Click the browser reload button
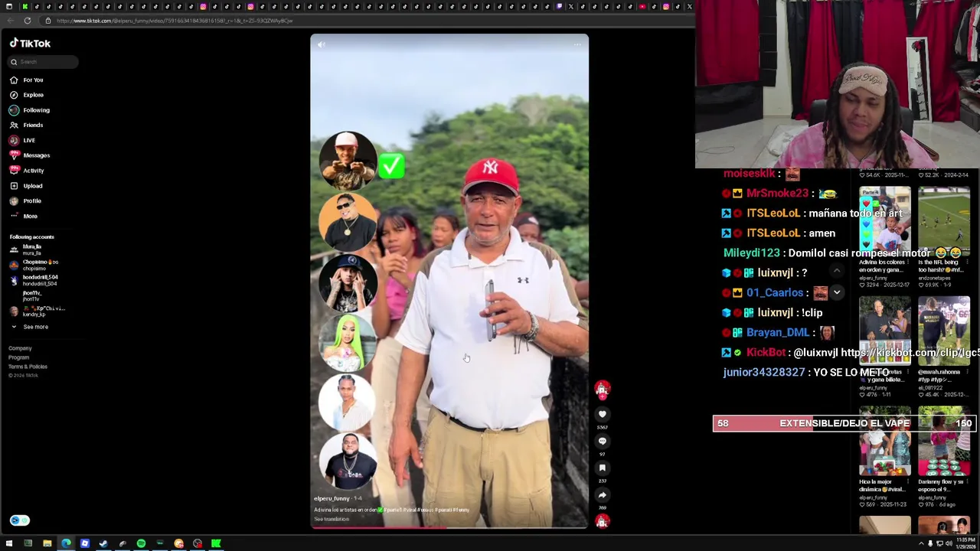This screenshot has width=980, height=551. (27, 21)
